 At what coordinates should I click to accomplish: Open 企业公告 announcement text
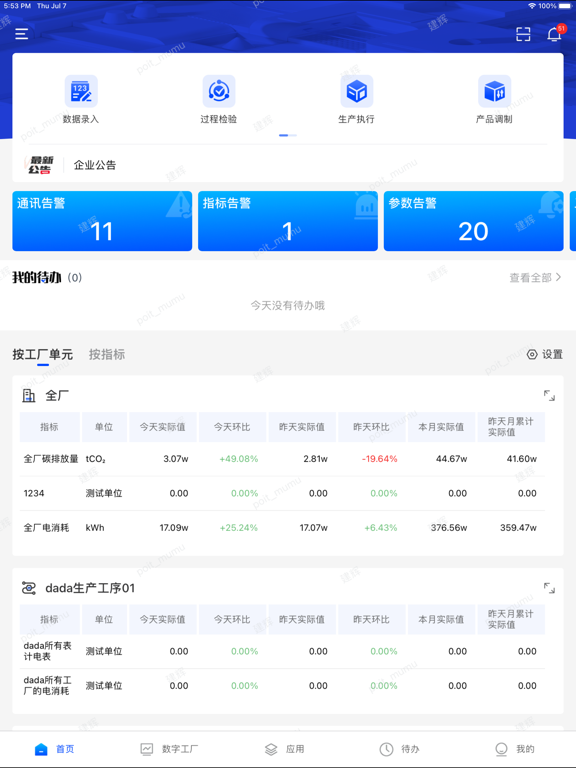point(95,165)
